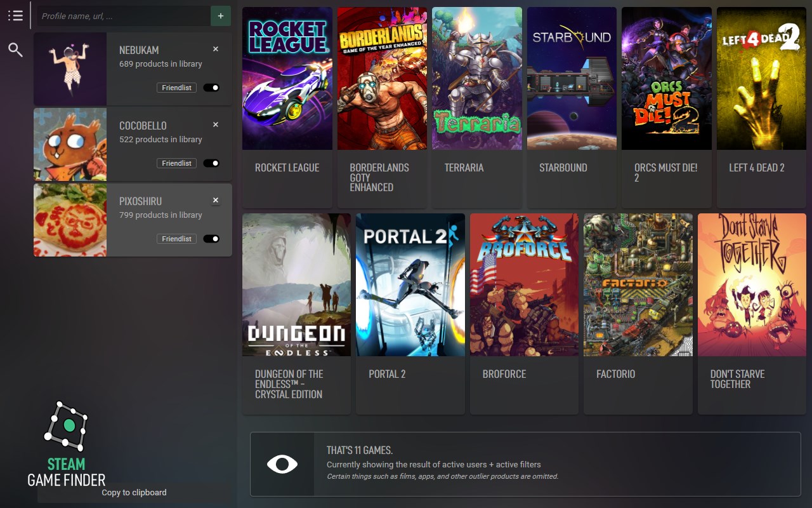Open the Portal 2 cover art
Viewport: 812px width, 508px height.
(410, 284)
